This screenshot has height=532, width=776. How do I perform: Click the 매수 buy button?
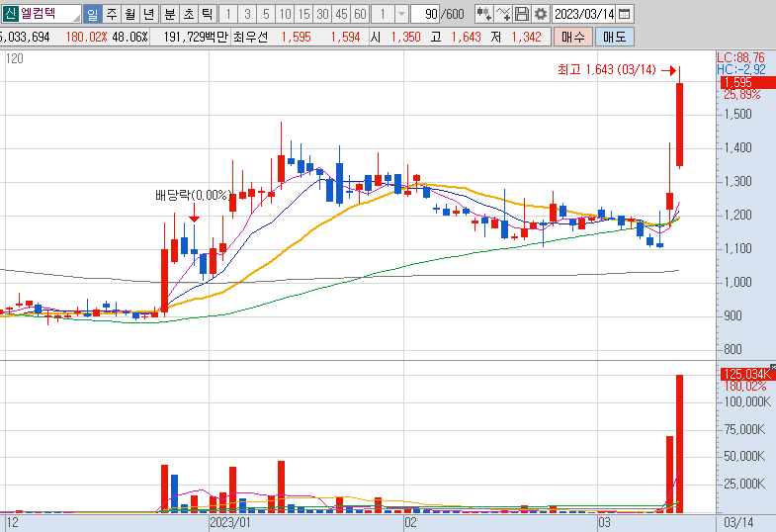click(573, 38)
